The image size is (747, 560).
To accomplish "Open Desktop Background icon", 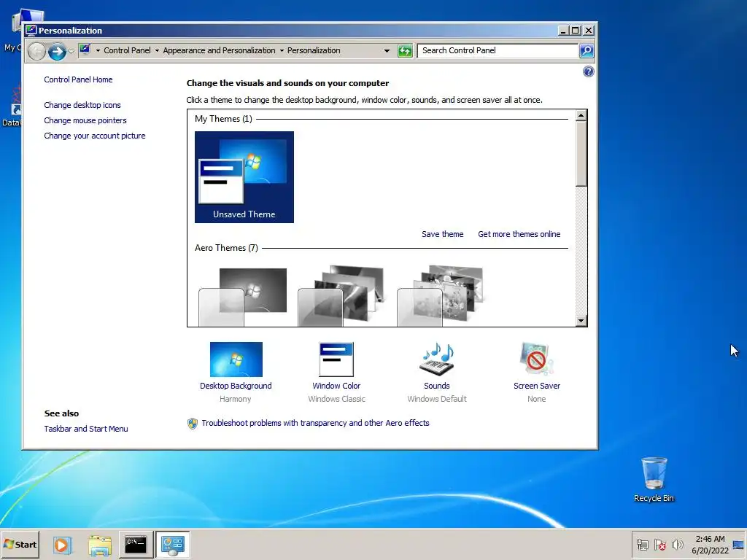I will tap(236, 359).
